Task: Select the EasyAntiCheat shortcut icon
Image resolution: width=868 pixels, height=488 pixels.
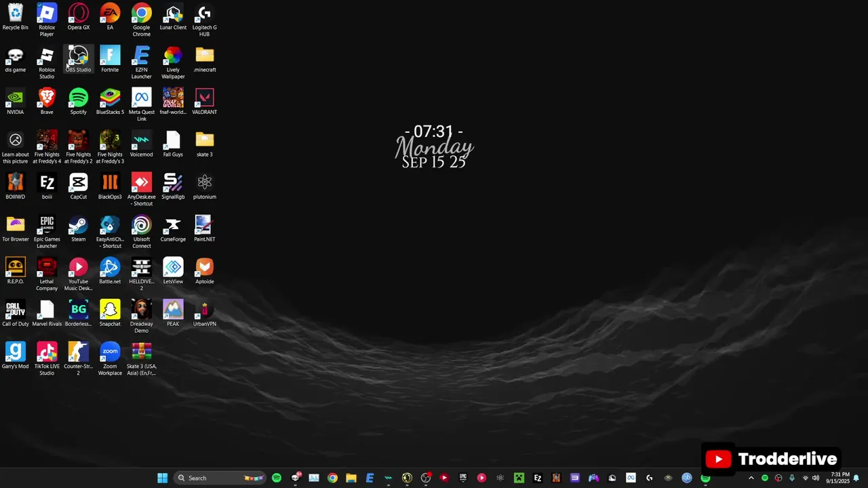Action: point(110,232)
